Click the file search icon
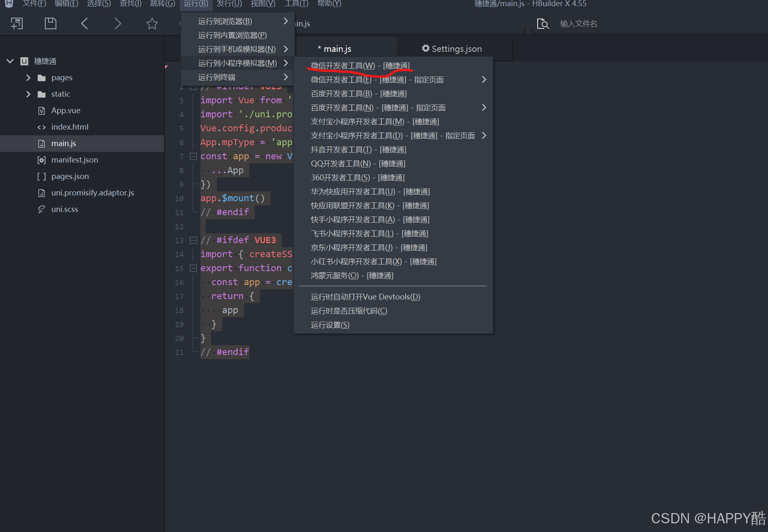Viewport: 768px width, 532px height. 543,24
